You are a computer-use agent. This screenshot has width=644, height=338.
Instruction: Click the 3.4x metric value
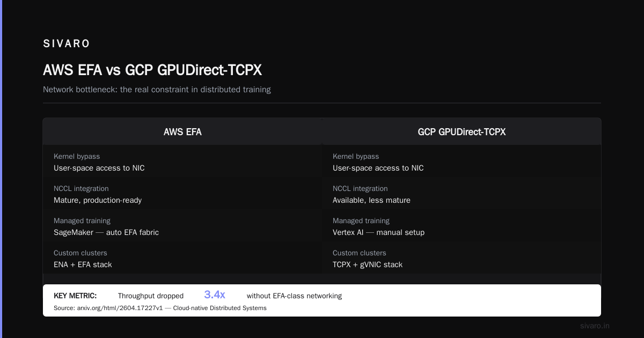[x=215, y=295]
